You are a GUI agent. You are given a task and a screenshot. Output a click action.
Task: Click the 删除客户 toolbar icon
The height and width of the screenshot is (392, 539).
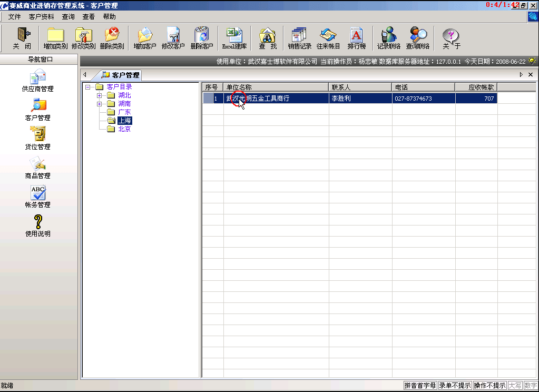pos(201,38)
